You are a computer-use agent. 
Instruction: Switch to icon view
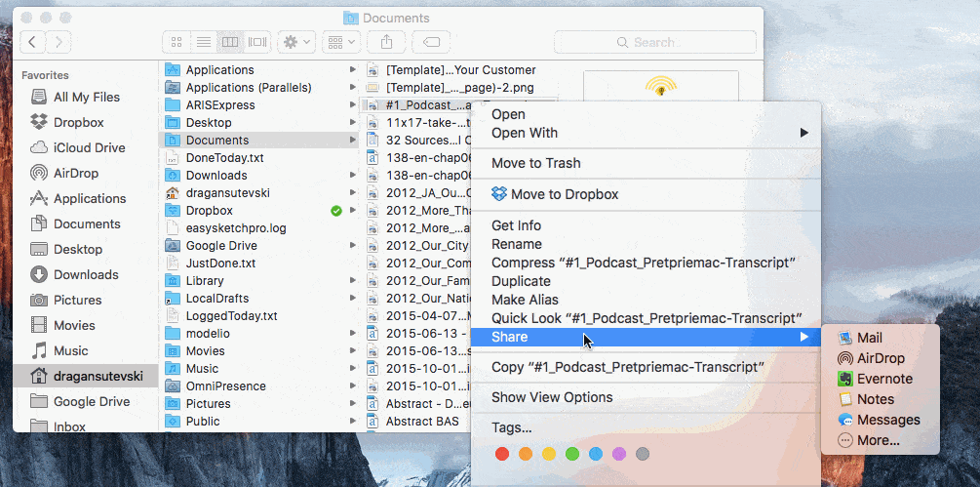click(176, 42)
